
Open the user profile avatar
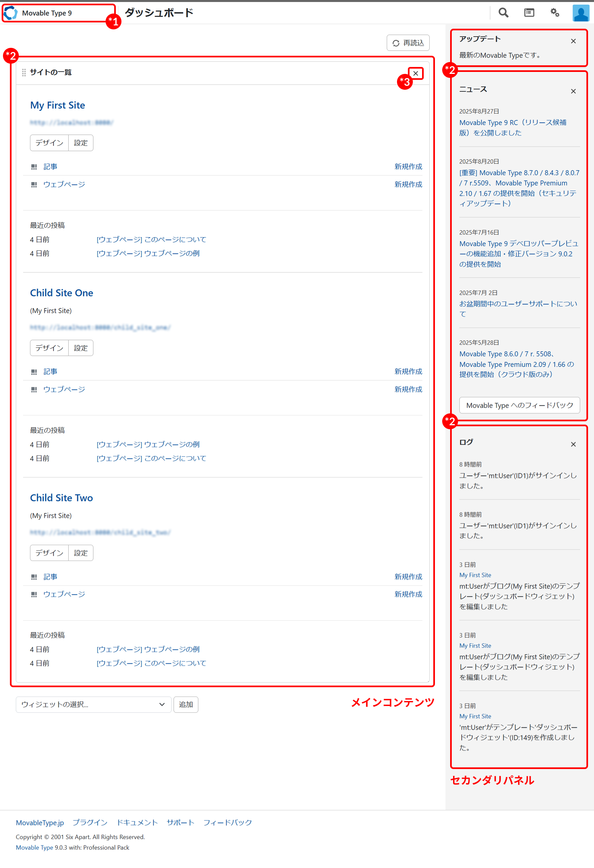pos(580,13)
